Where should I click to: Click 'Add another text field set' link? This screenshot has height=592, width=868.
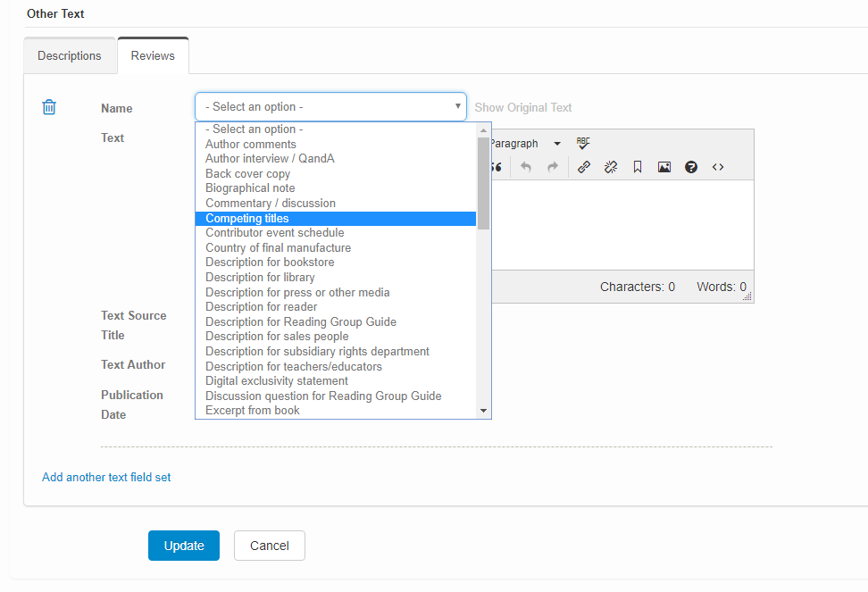coord(106,477)
